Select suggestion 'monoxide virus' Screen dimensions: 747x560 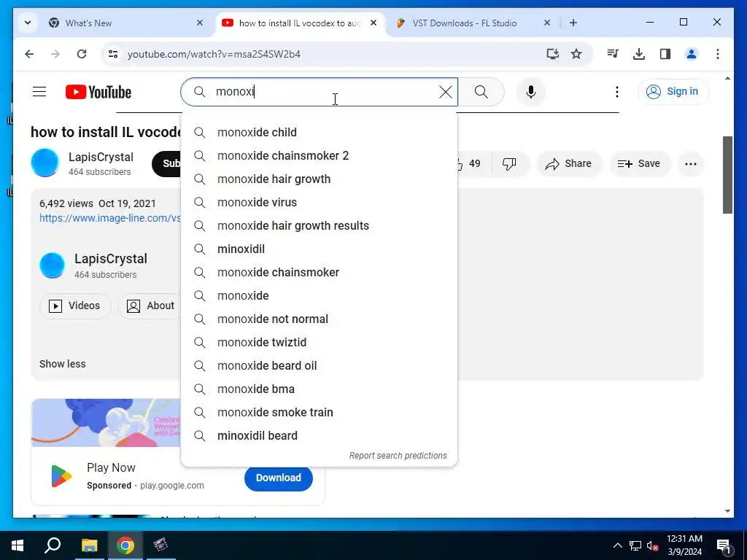click(320, 203)
